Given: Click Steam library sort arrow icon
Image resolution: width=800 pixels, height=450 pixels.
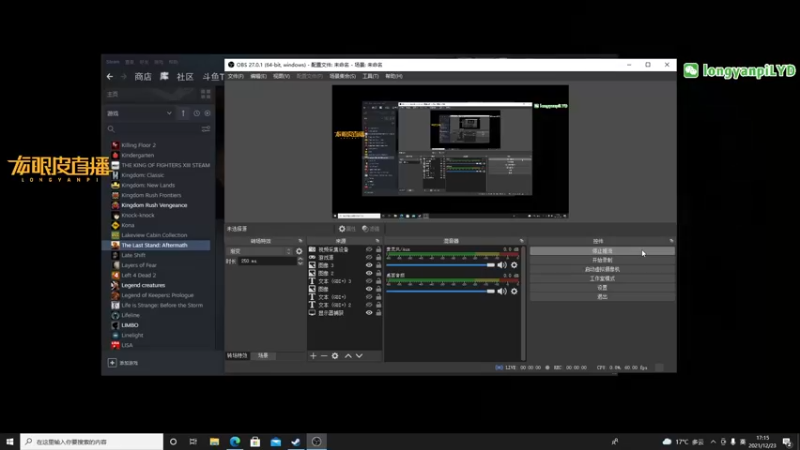Looking at the screenshot, I should click(x=183, y=113).
